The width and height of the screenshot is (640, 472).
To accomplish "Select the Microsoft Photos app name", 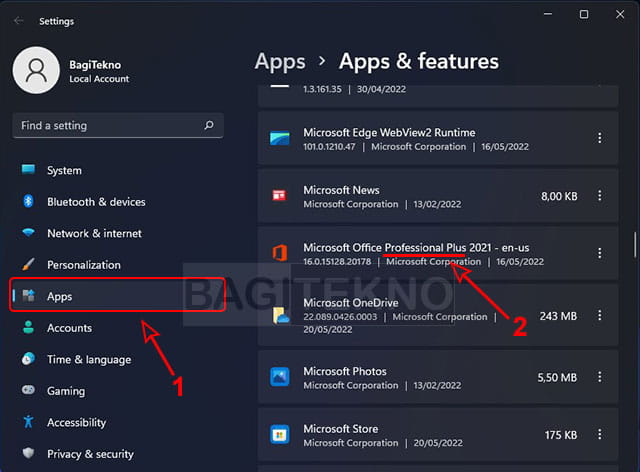I will [x=345, y=371].
